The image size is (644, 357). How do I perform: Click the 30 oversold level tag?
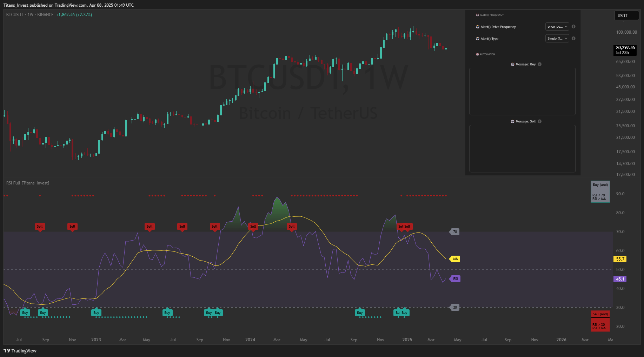[x=454, y=308]
